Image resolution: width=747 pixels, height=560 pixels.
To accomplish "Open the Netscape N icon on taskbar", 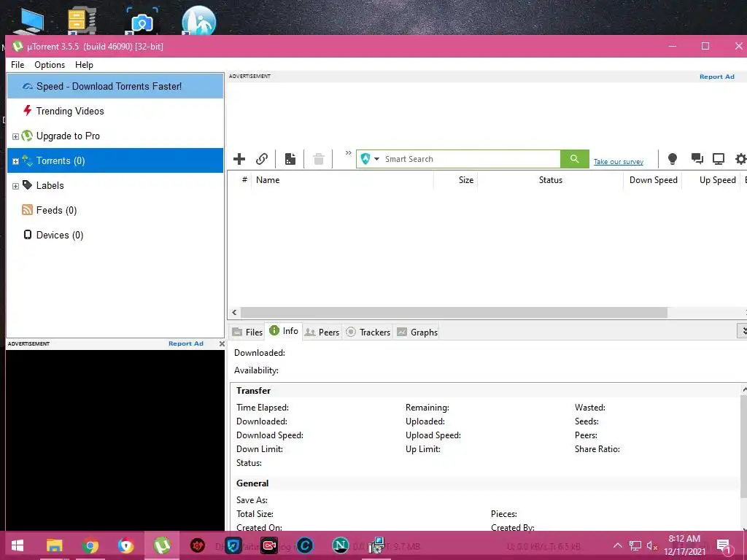I will coord(340,545).
